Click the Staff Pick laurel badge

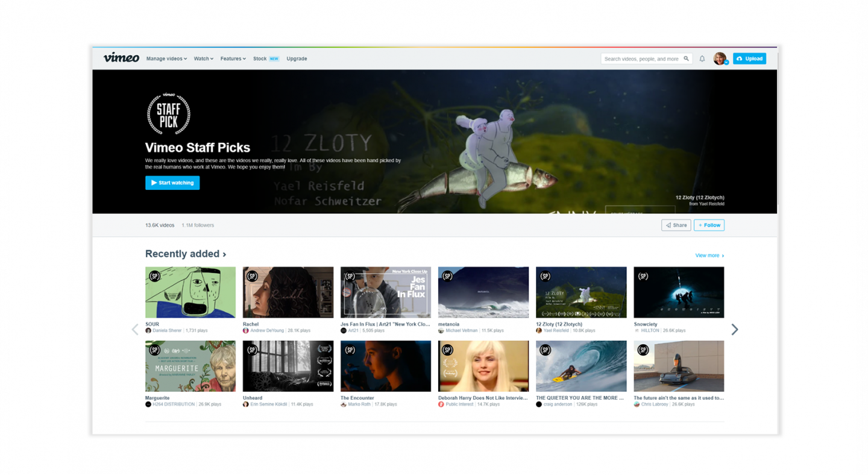click(x=169, y=113)
